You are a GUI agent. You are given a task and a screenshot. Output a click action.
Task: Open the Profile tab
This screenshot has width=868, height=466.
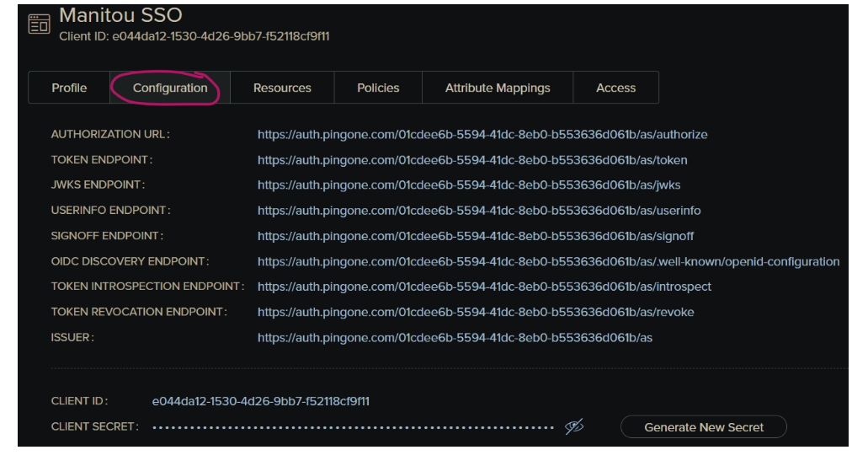click(69, 88)
